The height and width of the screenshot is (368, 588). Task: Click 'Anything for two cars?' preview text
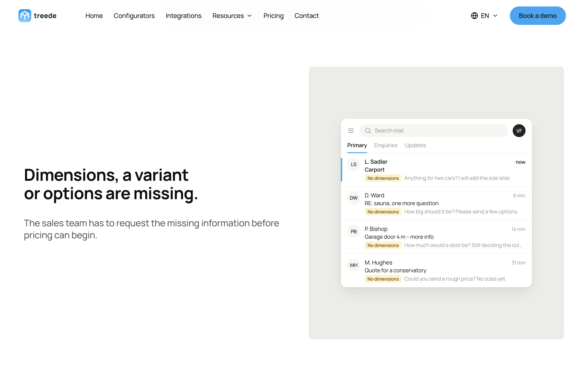[x=431, y=178]
